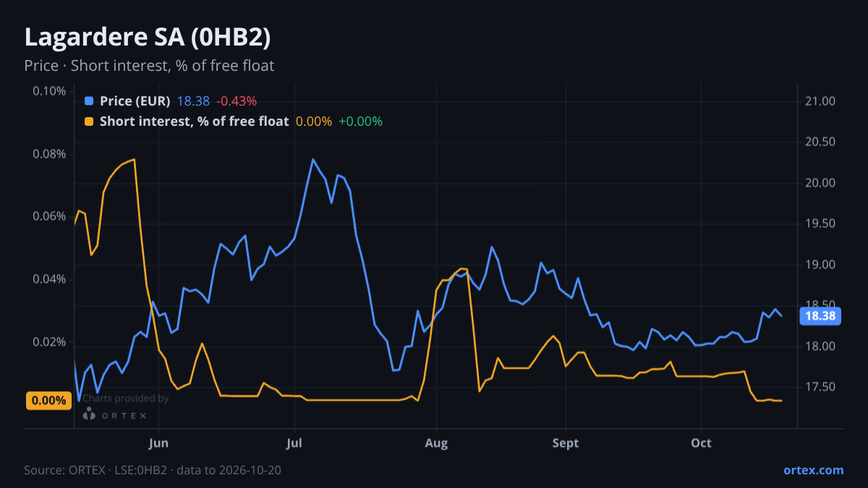Open the ortex.com link
This screenshot has height=488, width=868.
pyautogui.click(x=813, y=470)
